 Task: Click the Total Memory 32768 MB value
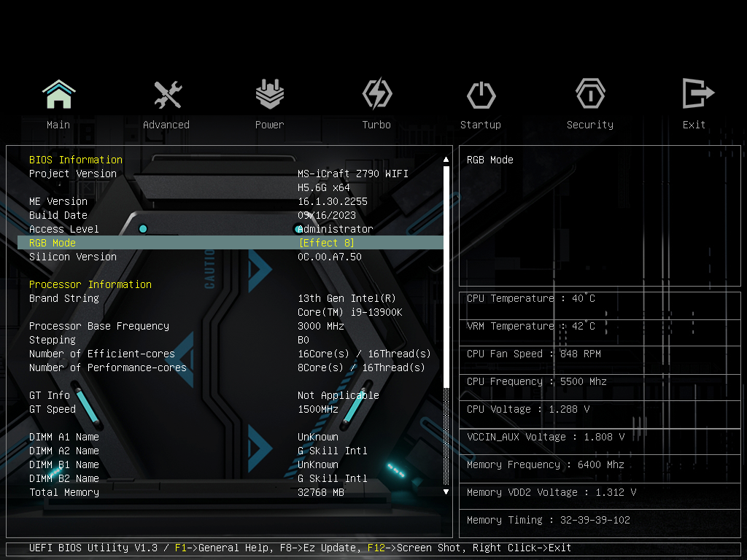[x=321, y=492]
